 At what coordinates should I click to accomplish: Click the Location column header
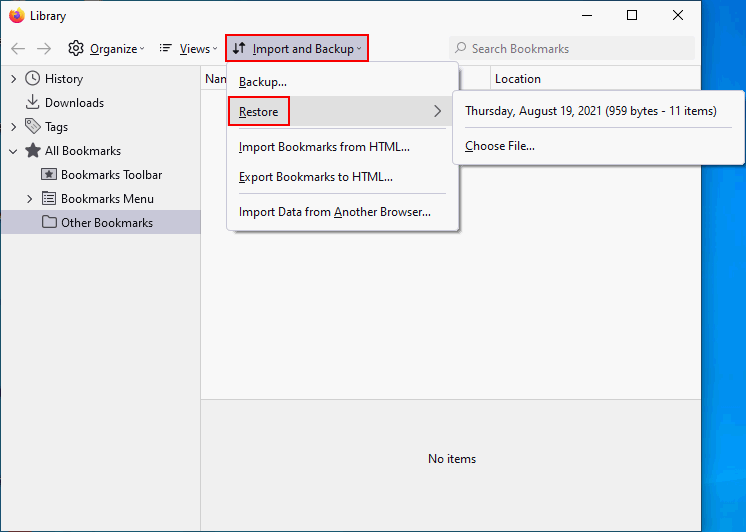(595, 79)
